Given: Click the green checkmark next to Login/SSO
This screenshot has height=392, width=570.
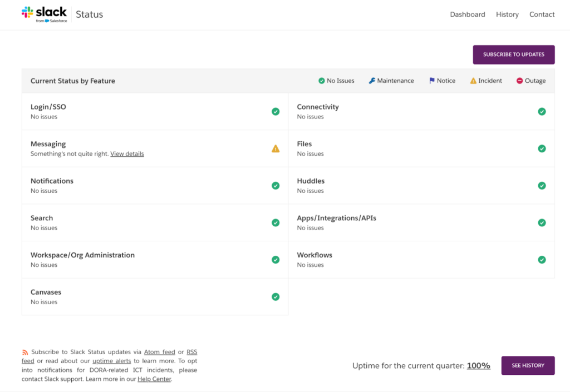Looking at the screenshot, I should pyautogui.click(x=276, y=111).
